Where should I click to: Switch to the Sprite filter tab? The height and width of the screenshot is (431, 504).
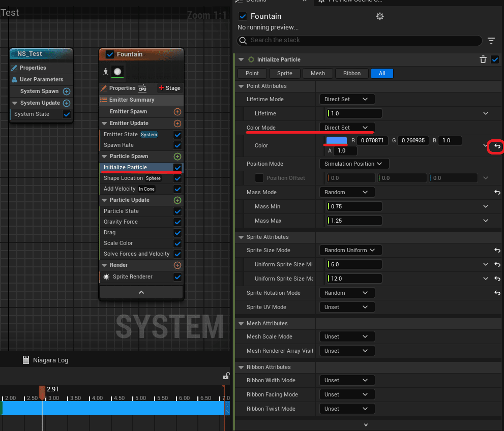285,73
